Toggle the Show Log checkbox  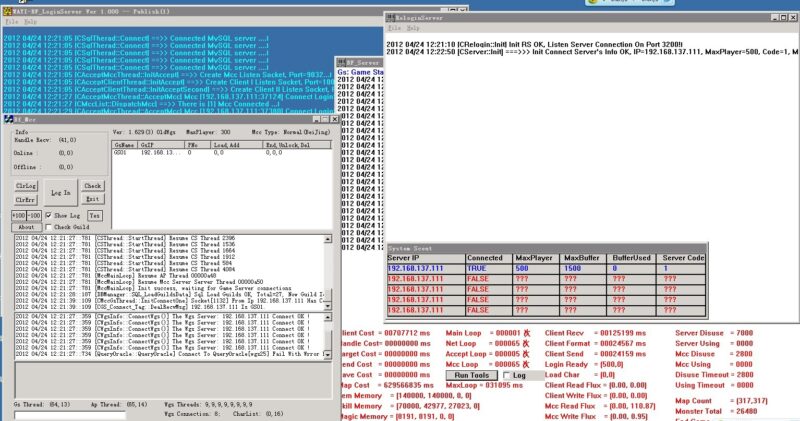click(x=50, y=215)
